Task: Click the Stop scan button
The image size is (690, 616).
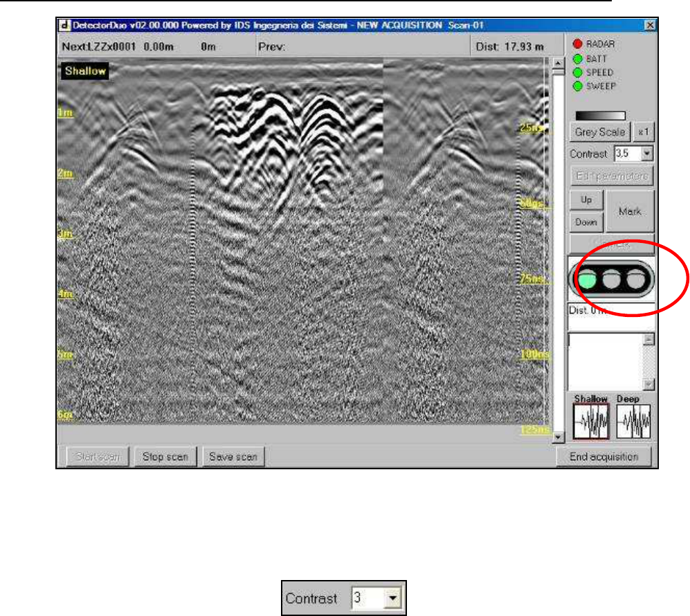Action: click(x=165, y=457)
